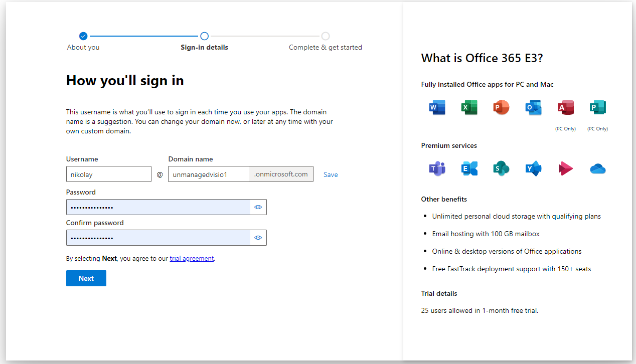Screen dimensions: 636x364
Task: Click Unlimited personal cloud storage bullet
Action: click(517, 217)
